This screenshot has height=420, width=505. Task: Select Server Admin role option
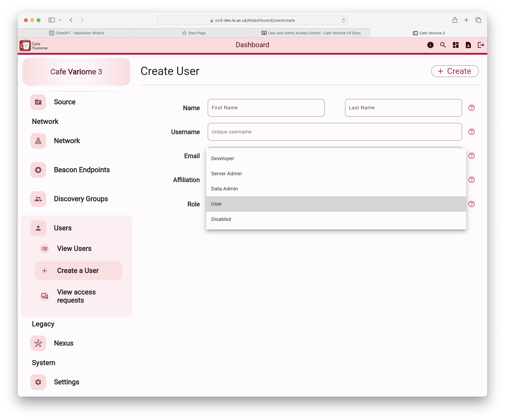coord(336,174)
